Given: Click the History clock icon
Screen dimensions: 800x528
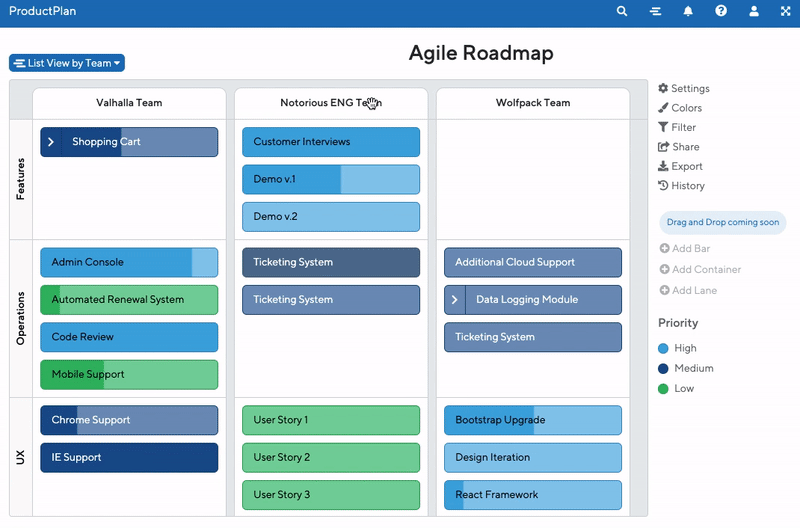Looking at the screenshot, I should tap(663, 185).
